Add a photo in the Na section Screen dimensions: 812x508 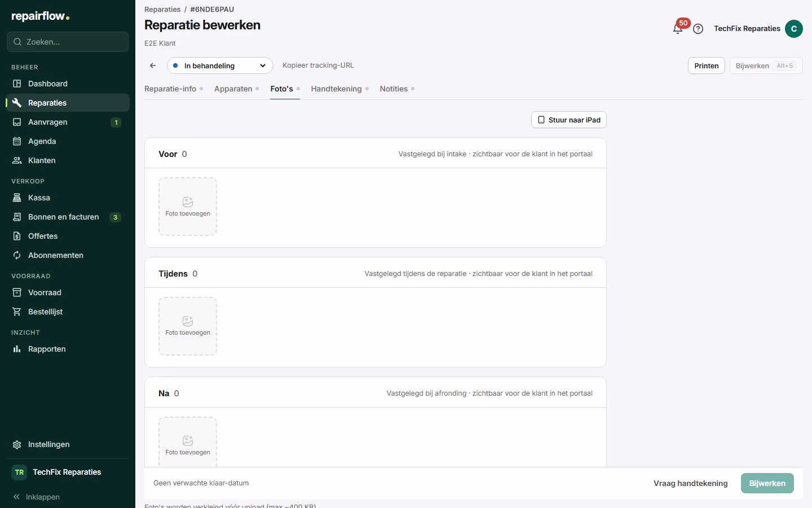click(188, 442)
